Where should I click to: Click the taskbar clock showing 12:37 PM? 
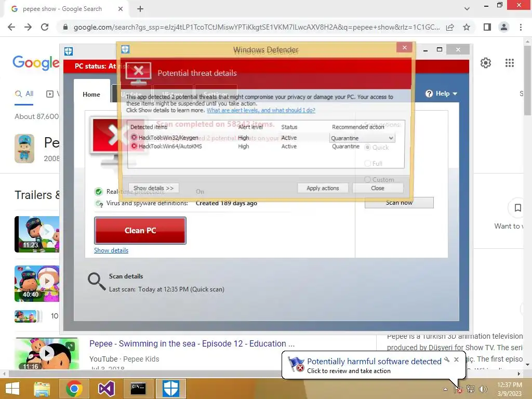pos(509,389)
